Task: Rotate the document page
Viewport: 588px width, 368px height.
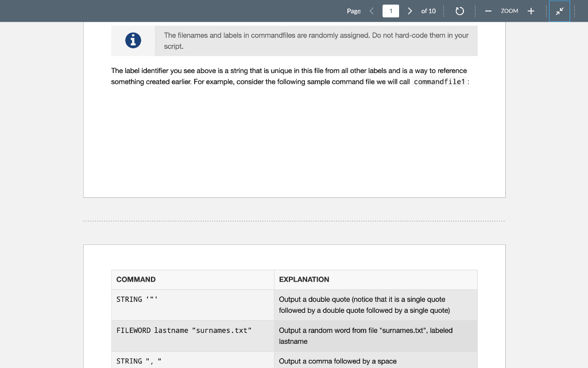Action: pyautogui.click(x=459, y=10)
